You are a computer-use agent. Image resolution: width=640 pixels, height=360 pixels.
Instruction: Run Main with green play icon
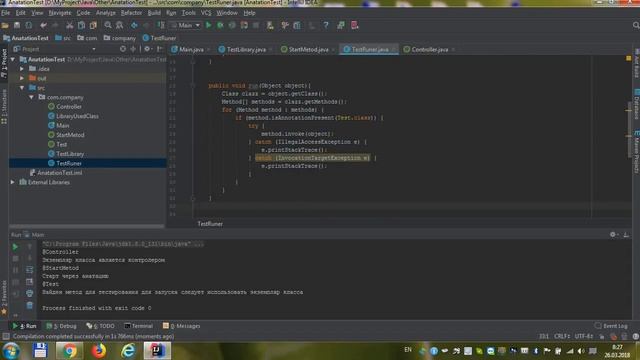(x=209, y=25)
